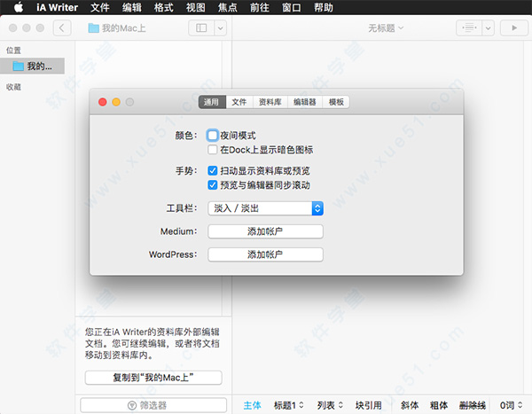
Task: Switch to the 文件 preferences tab
Action: tap(239, 102)
